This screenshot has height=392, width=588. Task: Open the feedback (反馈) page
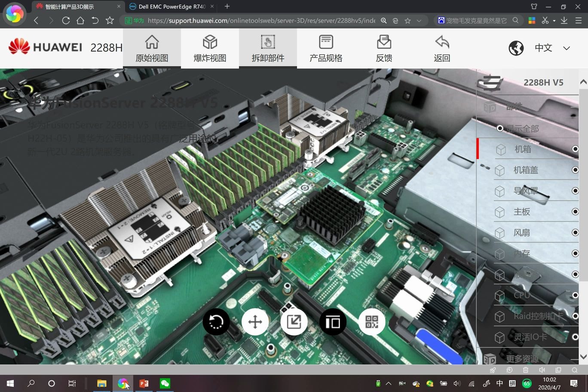point(384,48)
